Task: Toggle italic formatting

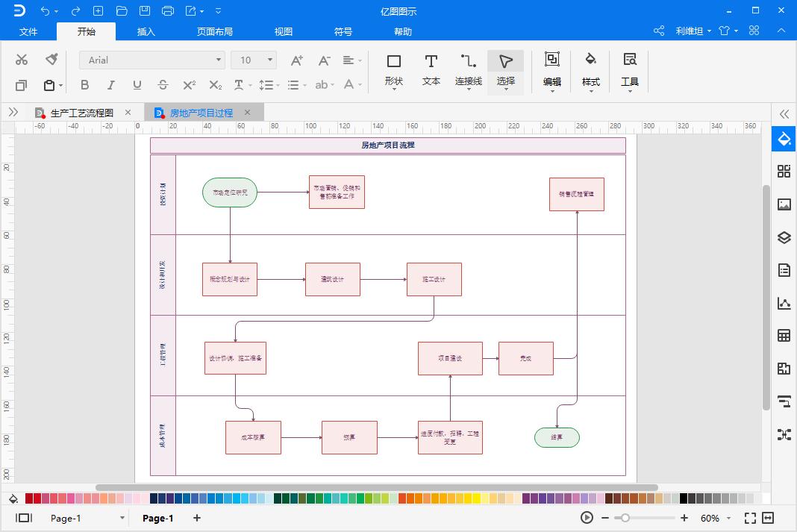Action: [110, 85]
